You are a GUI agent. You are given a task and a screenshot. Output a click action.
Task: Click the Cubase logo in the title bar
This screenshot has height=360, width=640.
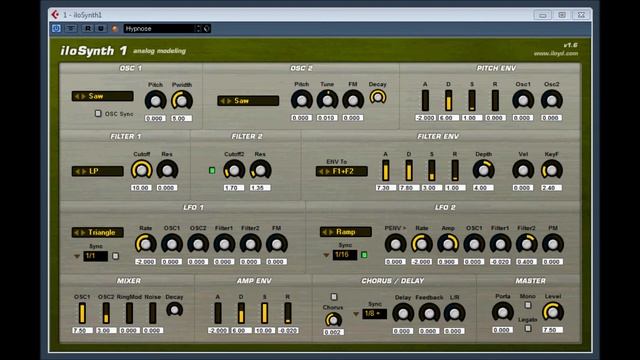55,15
